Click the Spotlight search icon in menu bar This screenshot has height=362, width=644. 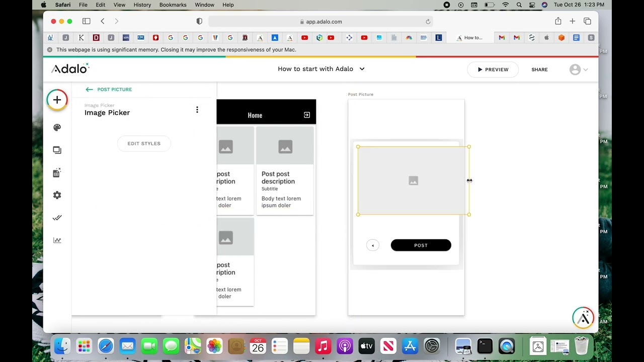point(519,5)
